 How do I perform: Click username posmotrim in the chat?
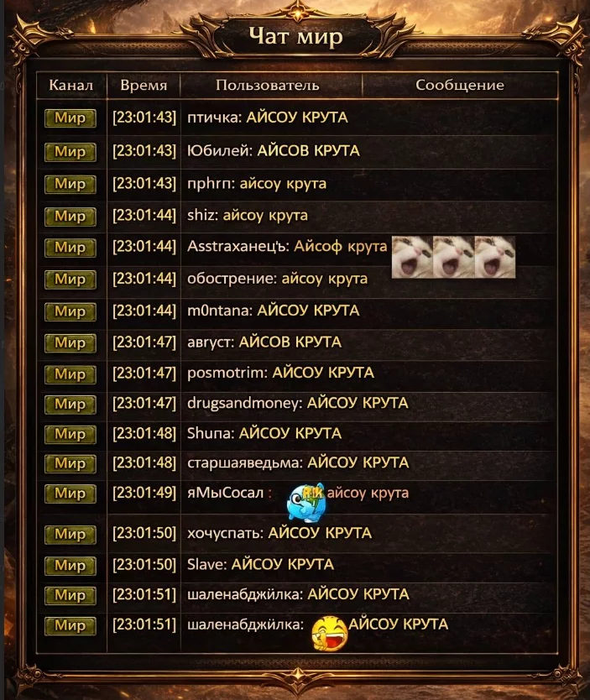[227, 373]
